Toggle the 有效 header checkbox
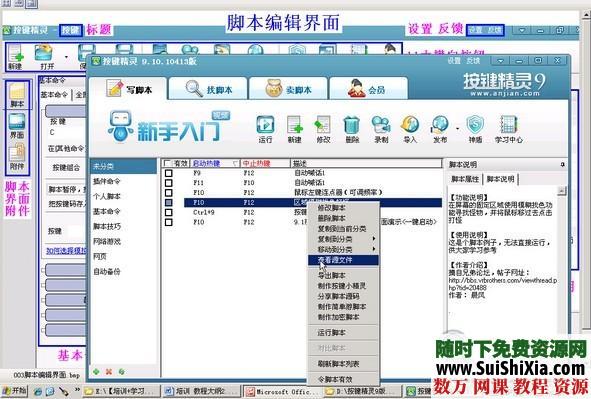The height and width of the screenshot is (399, 591). pos(168,164)
